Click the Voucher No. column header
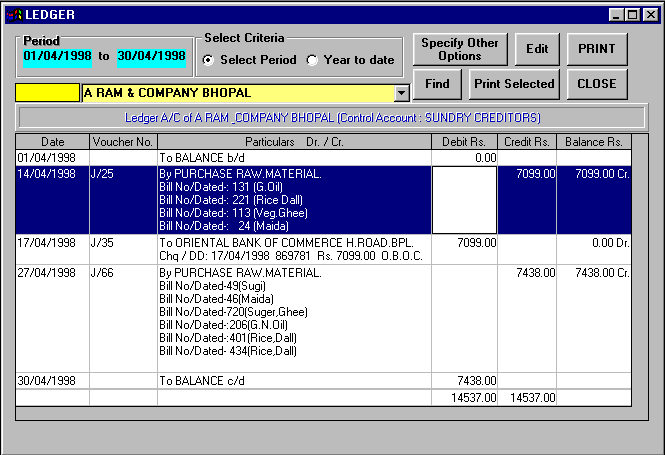This screenshot has width=665, height=455. click(123, 142)
